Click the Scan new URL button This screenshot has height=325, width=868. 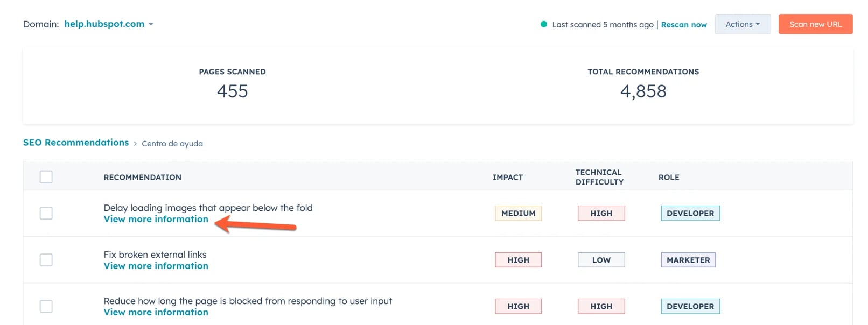tap(815, 24)
